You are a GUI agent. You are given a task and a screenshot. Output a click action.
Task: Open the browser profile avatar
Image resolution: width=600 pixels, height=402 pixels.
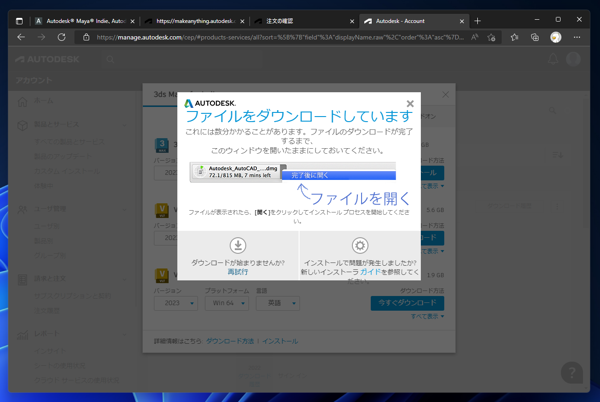[x=556, y=37]
